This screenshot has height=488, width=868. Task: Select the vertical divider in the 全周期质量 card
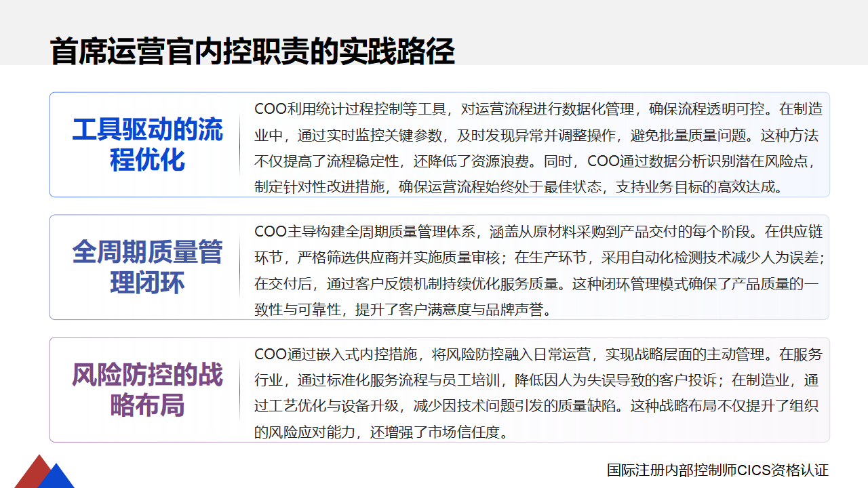[239, 268]
